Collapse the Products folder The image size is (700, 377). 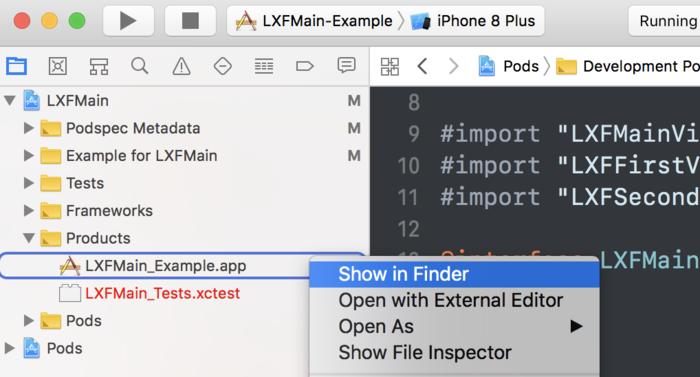(29, 238)
